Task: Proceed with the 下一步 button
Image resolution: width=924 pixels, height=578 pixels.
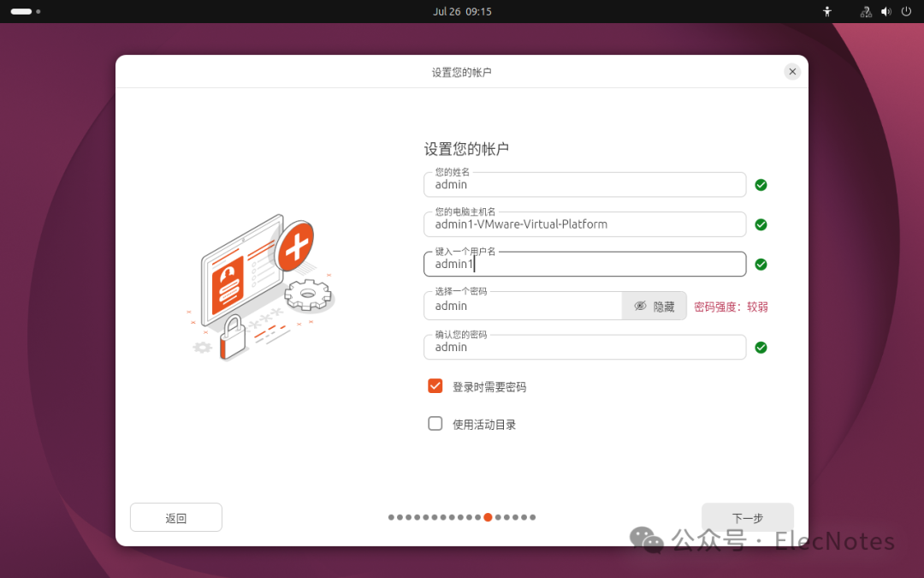Action: point(747,517)
